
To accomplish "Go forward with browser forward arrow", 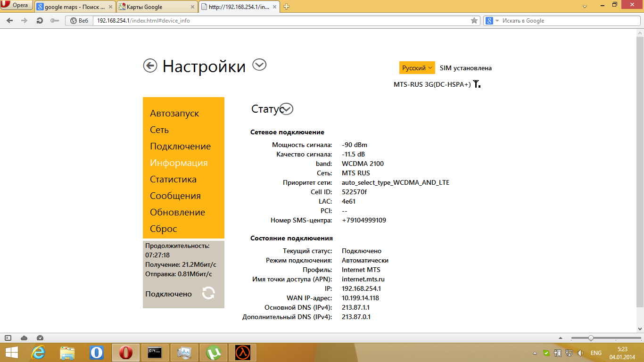I will coord(25,21).
